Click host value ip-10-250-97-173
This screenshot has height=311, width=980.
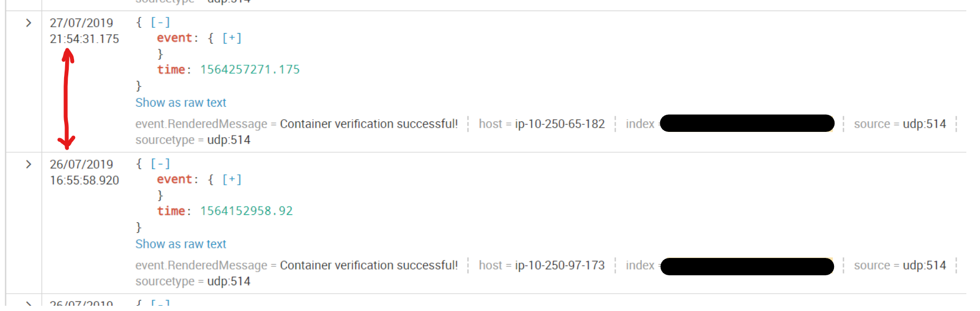pos(559,265)
